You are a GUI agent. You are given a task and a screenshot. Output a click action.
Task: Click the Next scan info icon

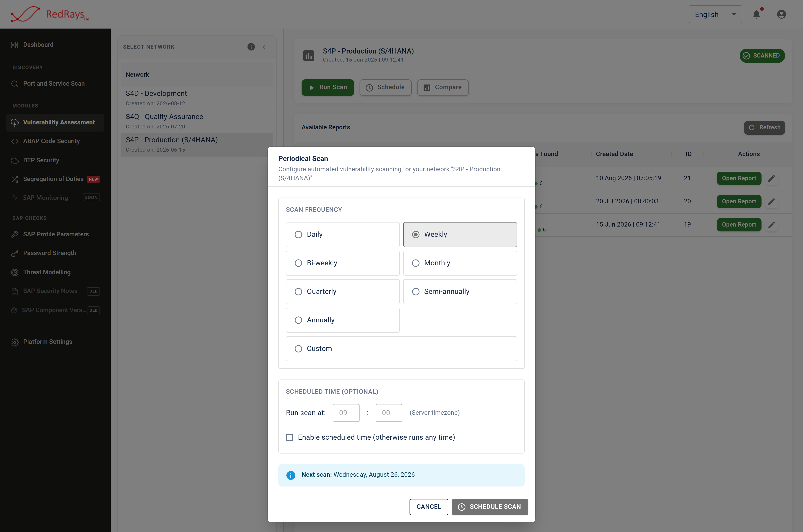pyautogui.click(x=291, y=475)
